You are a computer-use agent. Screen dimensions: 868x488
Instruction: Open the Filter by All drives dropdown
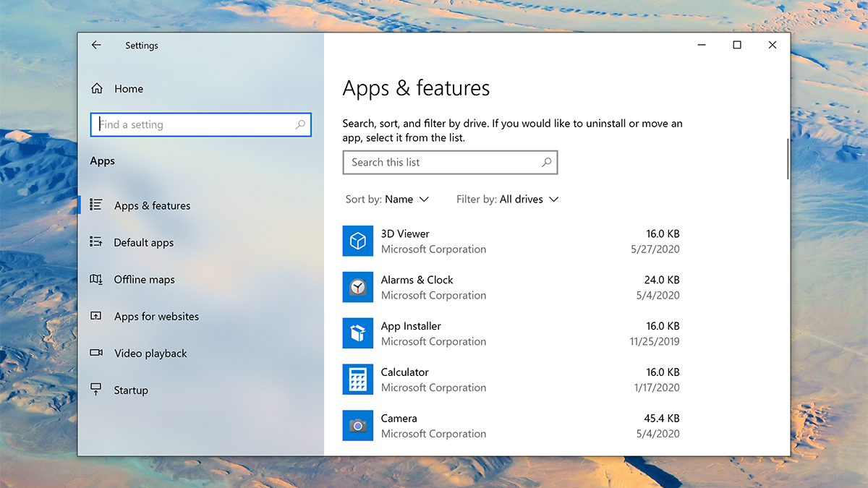coord(508,200)
